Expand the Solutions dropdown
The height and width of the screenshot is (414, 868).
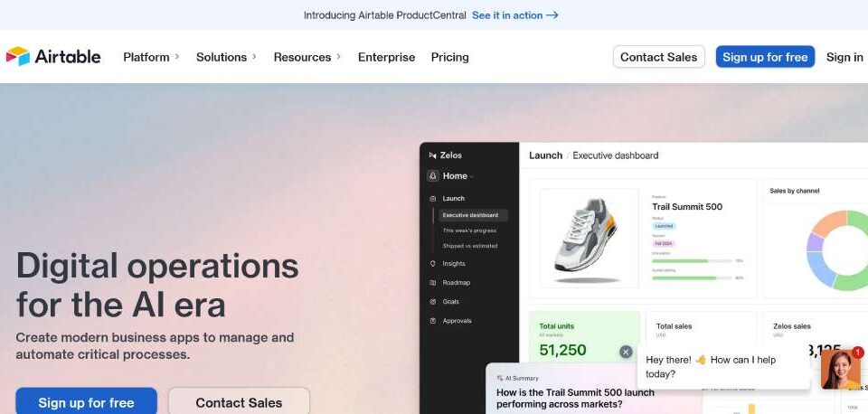[226, 57]
